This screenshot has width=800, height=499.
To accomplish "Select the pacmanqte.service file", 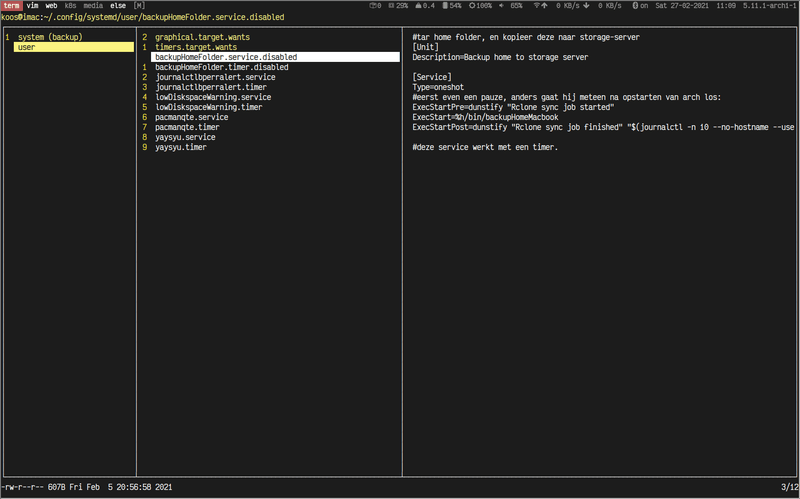I will pos(185,117).
